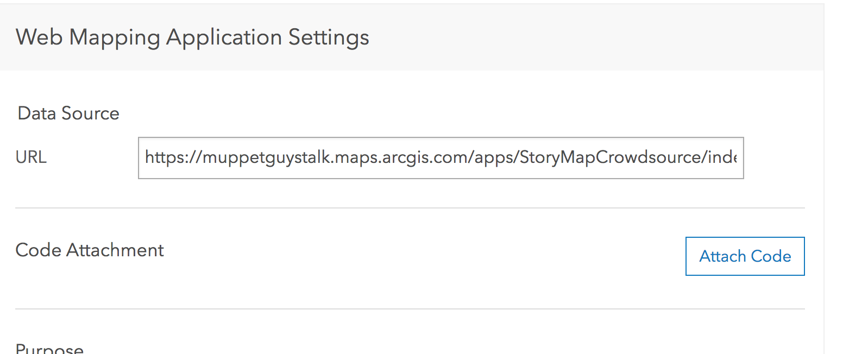868x354 pixels.
Task: Click the URL field label
Action: click(31, 157)
